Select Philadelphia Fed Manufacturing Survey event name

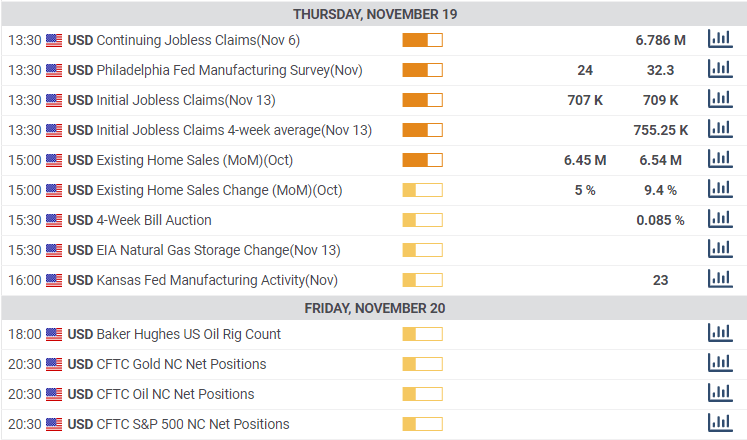(229, 70)
